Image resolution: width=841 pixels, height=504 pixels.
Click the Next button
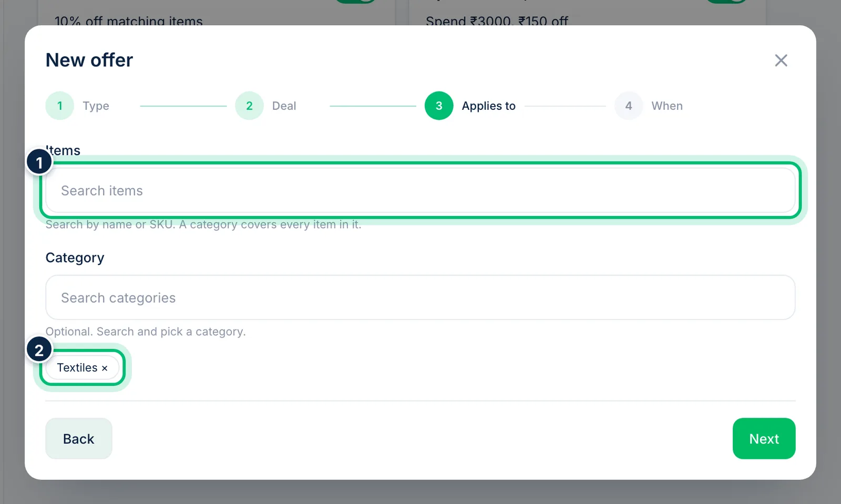click(764, 438)
